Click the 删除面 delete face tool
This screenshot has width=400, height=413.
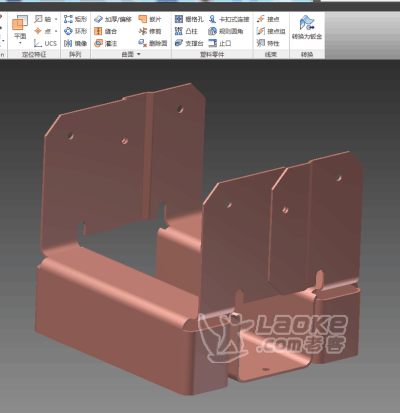pos(153,43)
